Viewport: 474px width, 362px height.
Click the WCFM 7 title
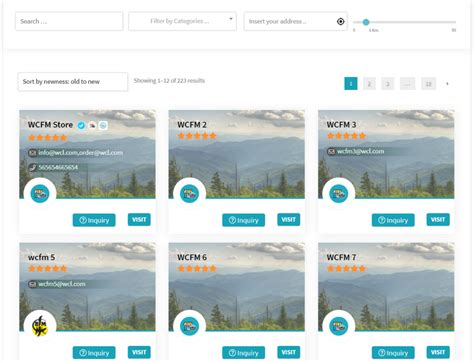click(341, 257)
